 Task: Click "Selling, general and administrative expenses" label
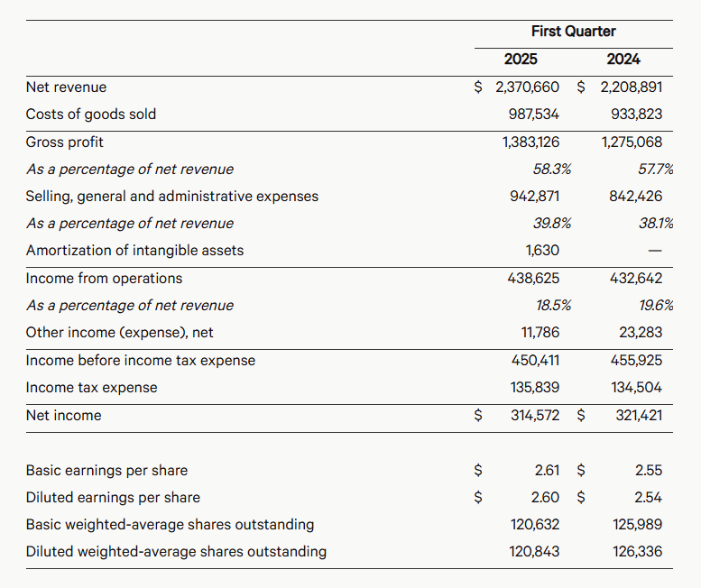click(x=171, y=196)
